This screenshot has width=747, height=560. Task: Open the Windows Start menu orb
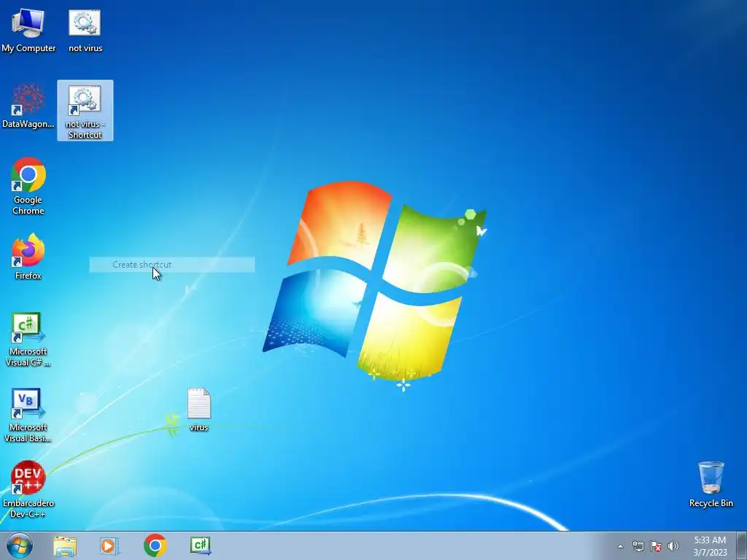20,545
